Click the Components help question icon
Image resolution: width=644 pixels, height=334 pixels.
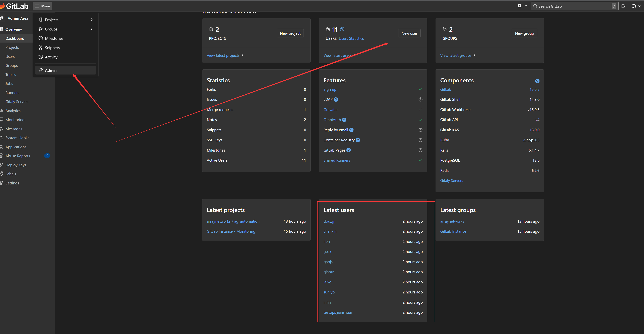coord(537,81)
